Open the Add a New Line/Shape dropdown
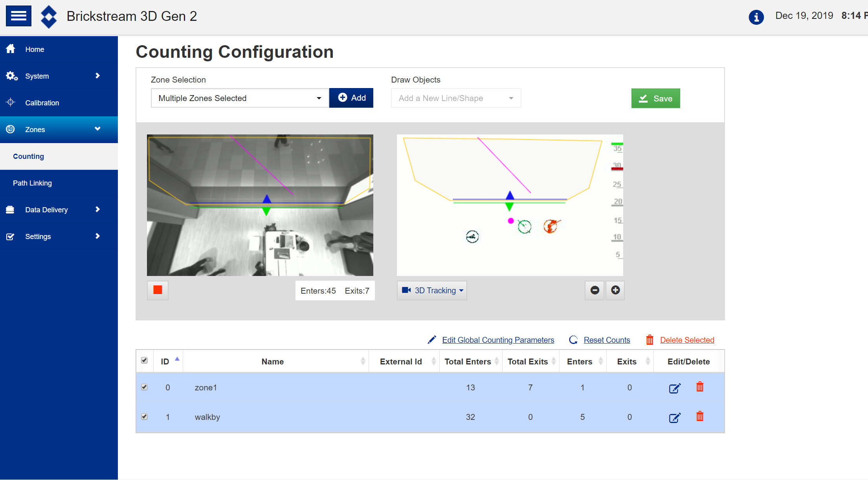The image size is (868, 480). point(456,98)
